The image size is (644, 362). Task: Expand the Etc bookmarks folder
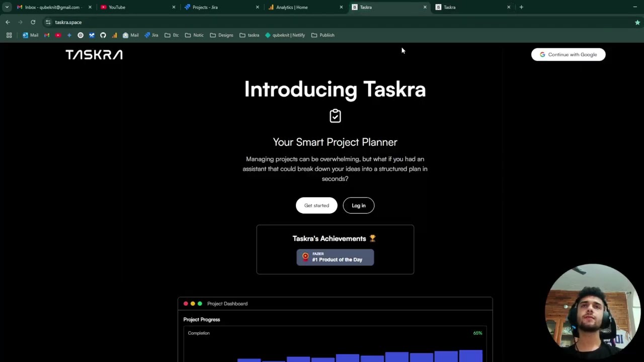coord(172,35)
